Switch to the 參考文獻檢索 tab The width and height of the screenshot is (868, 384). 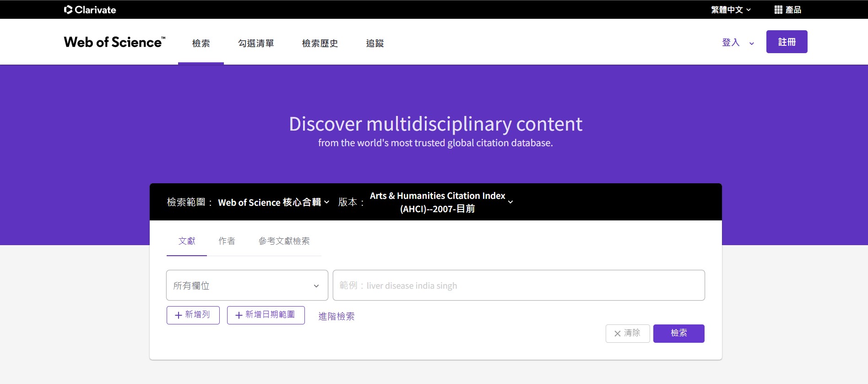tap(284, 241)
